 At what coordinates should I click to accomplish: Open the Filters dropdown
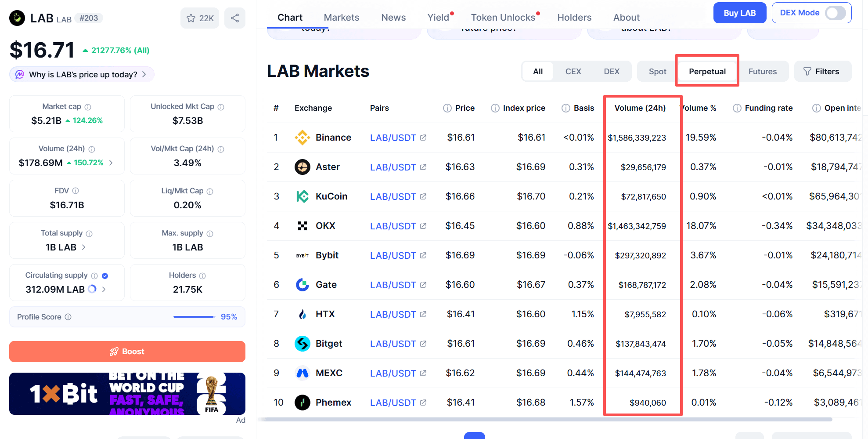coord(822,71)
